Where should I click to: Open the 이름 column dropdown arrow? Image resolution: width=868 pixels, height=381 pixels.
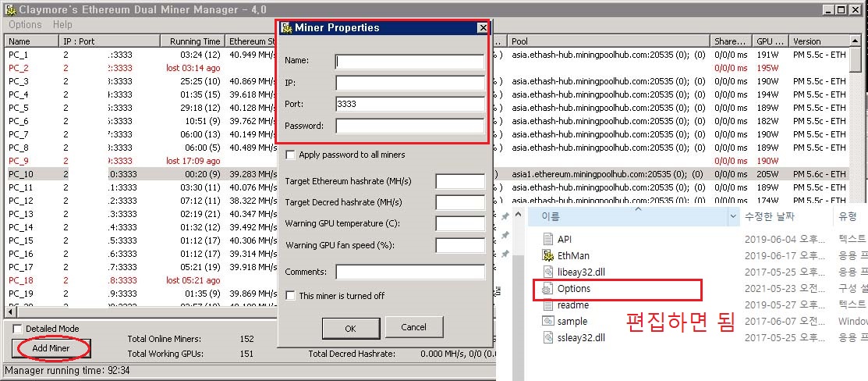(x=734, y=216)
